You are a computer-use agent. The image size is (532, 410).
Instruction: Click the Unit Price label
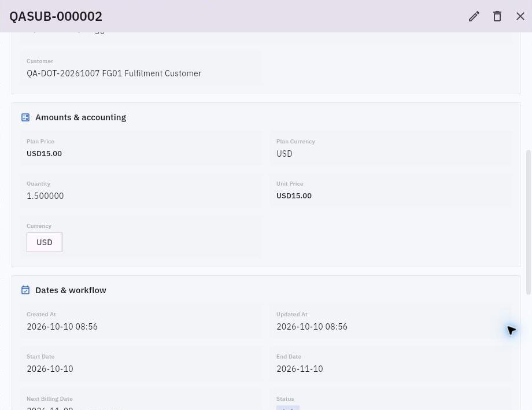point(290,184)
